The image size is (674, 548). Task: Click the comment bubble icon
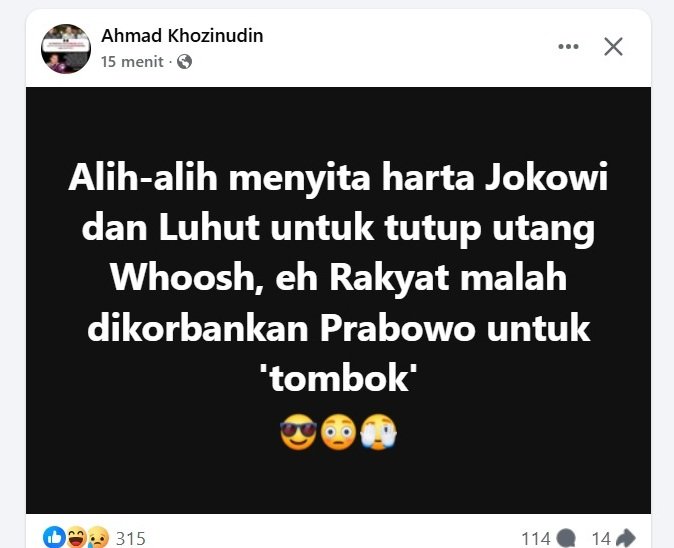566,538
